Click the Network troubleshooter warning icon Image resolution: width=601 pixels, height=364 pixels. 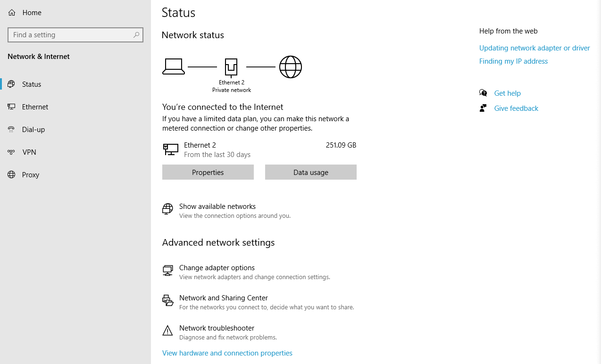167,331
